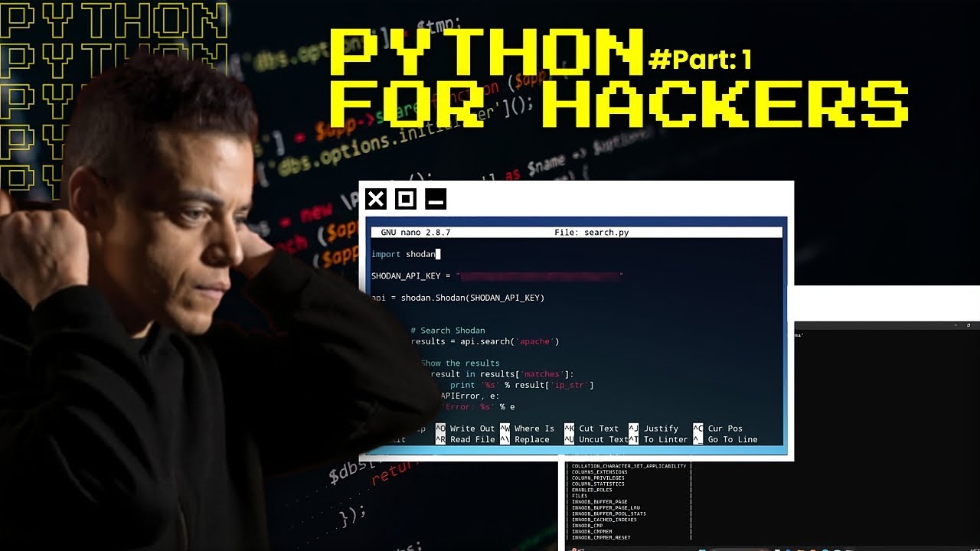Click the ^K Cut Text shortcut
The image size is (980, 551).
592,429
